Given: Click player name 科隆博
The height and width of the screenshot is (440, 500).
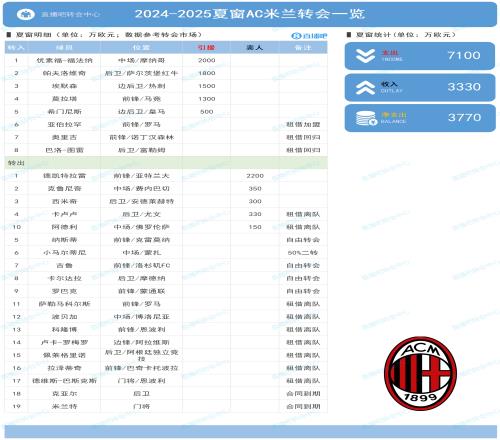Looking at the screenshot, I should pos(64,330).
